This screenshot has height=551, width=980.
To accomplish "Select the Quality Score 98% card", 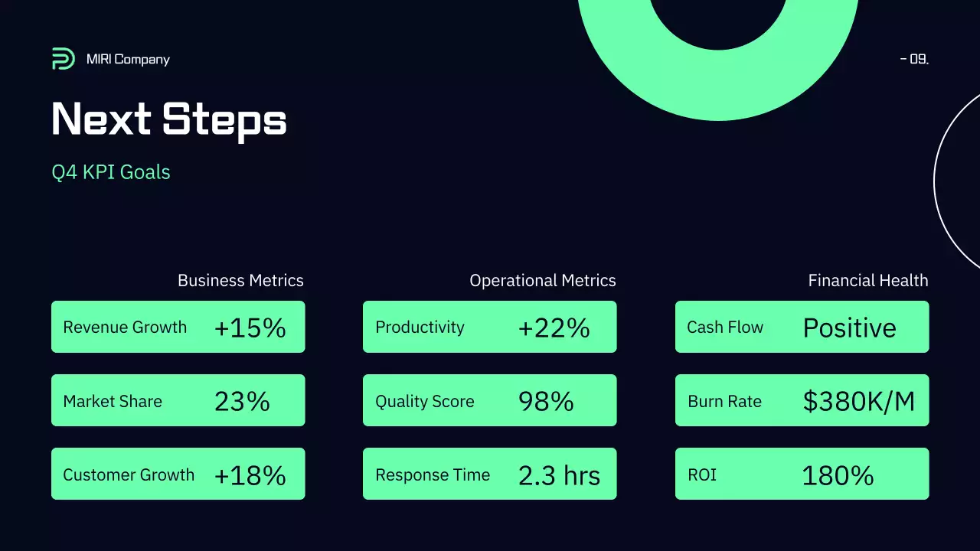I will pyautogui.click(x=489, y=400).
